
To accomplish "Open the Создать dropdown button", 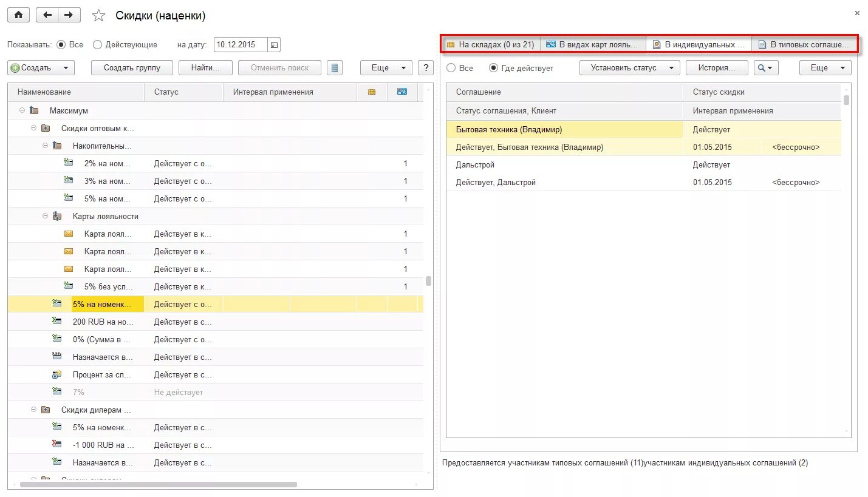I will [x=41, y=68].
